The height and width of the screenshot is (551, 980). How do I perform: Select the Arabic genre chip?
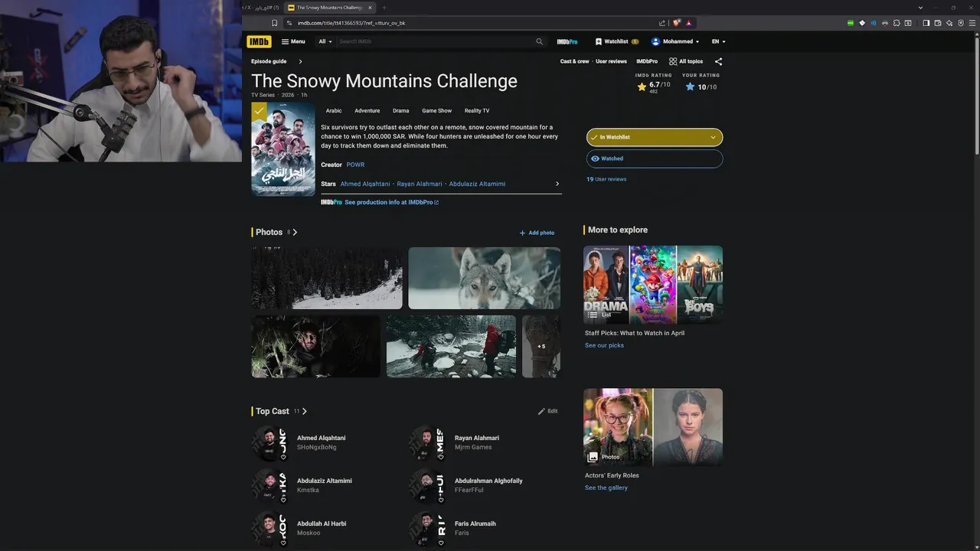[334, 111]
